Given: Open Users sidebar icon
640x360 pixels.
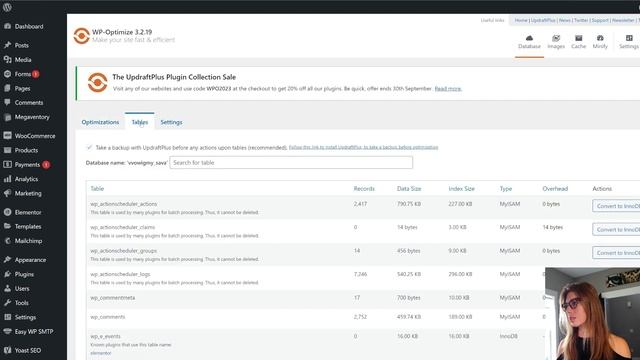Looking at the screenshot, I should click(x=7, y=289).
